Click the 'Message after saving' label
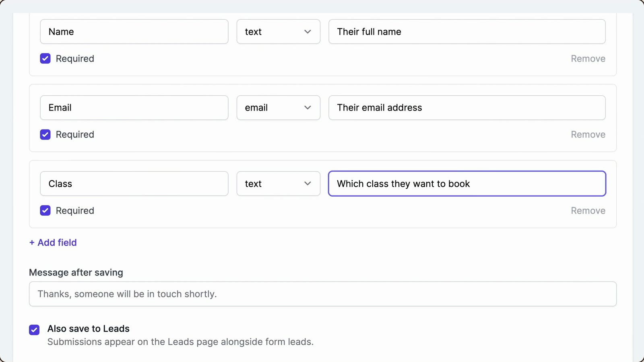 point(76,273)
